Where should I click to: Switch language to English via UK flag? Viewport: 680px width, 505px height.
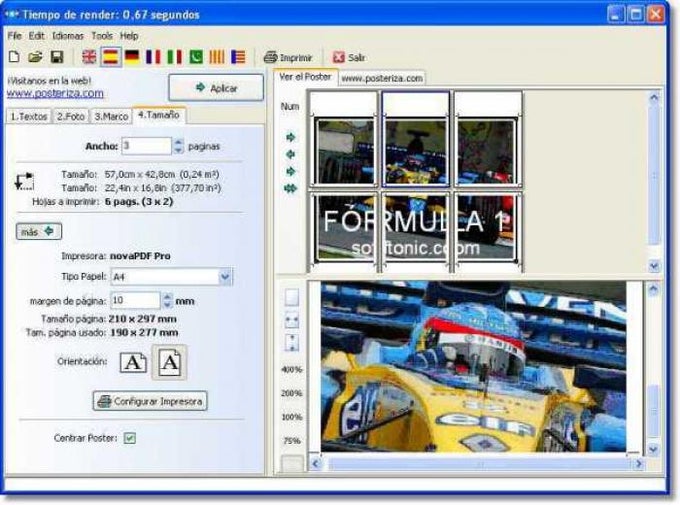(x=89, y=57)
